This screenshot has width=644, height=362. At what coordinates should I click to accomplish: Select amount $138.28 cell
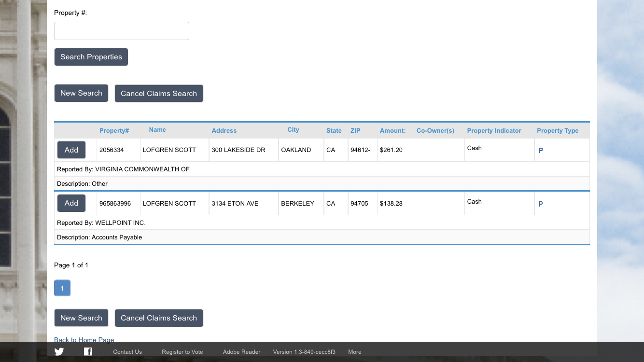pyautogui.click(x=395, y=204)
